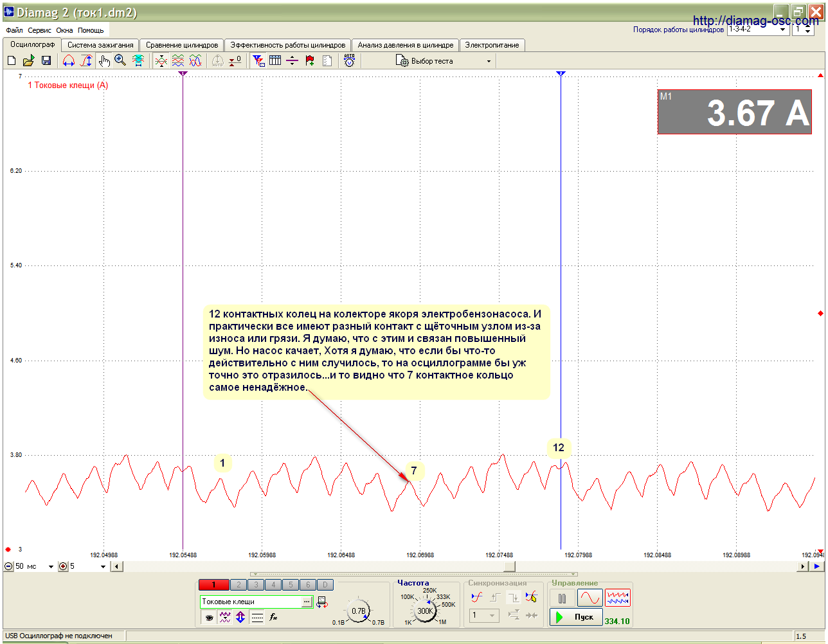Click the vertical amplitude measurement icon
This screenshot has height=644, width=828.
pos(86,60)
